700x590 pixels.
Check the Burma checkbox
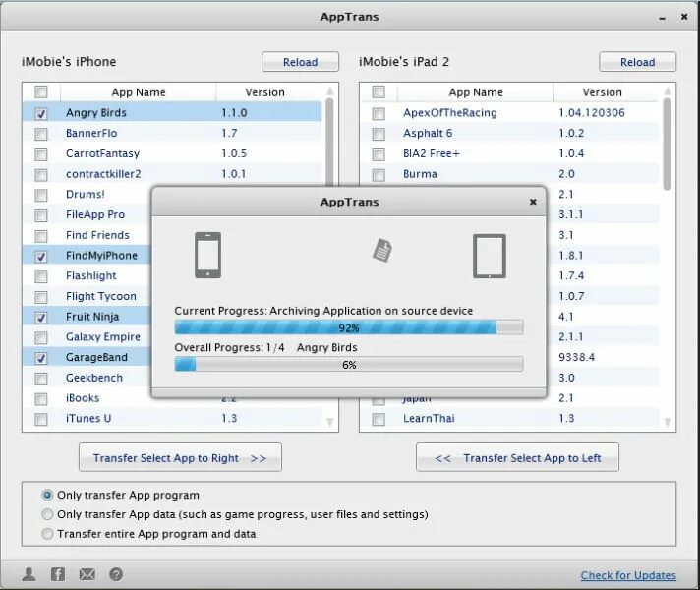click(x=379, y=175)
